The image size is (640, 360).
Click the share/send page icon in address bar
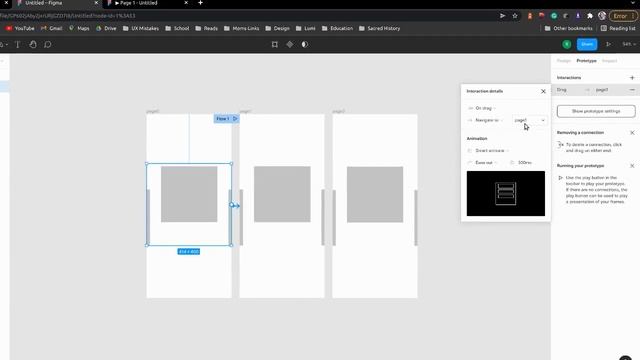(502, 16)
